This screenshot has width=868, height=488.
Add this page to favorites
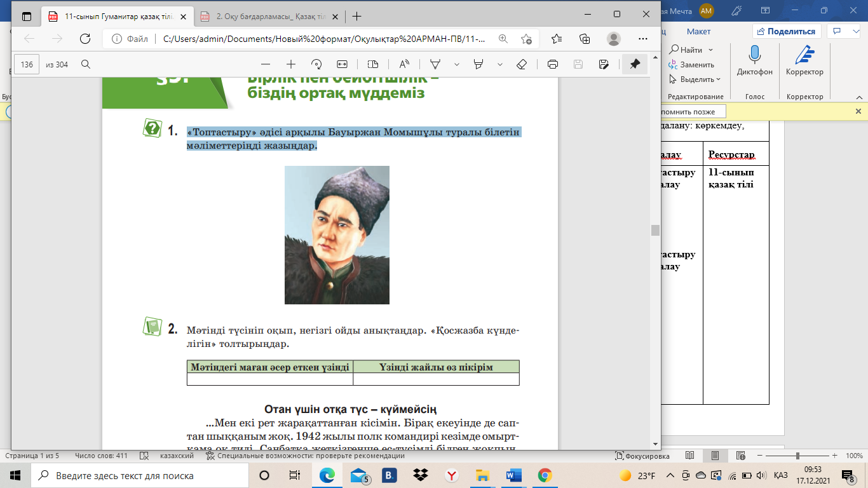[526, 39]
